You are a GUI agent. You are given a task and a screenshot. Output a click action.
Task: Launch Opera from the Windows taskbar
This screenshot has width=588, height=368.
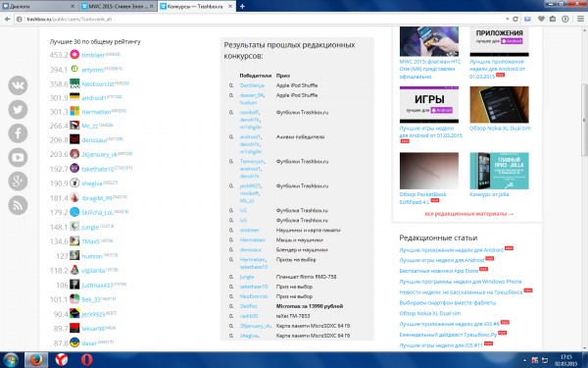point(86,360)
